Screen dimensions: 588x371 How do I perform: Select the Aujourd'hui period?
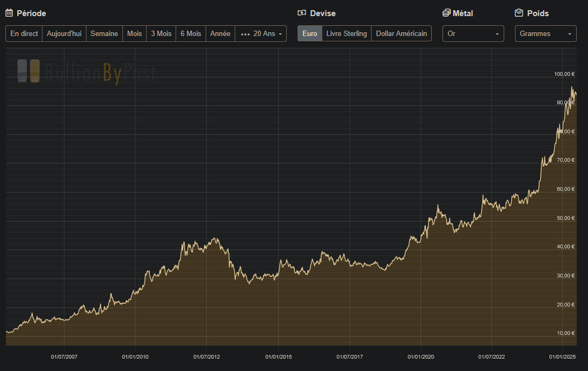(x=64, y=33)
